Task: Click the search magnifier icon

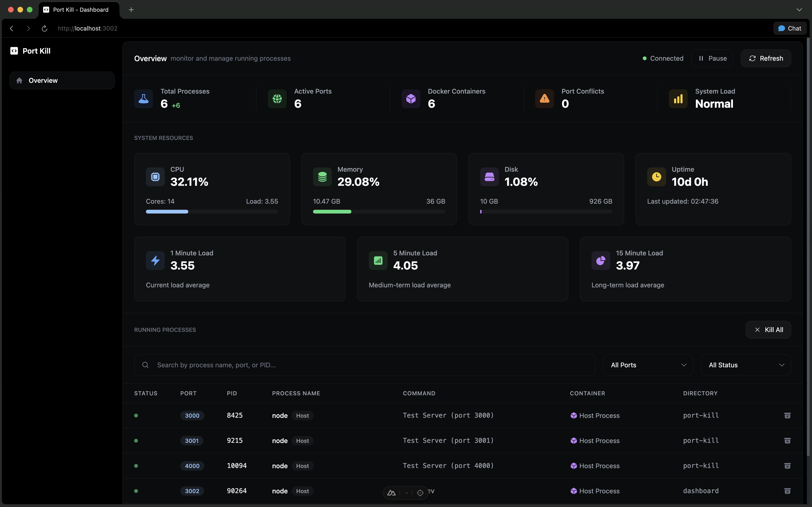Action: tap(145, 365)
